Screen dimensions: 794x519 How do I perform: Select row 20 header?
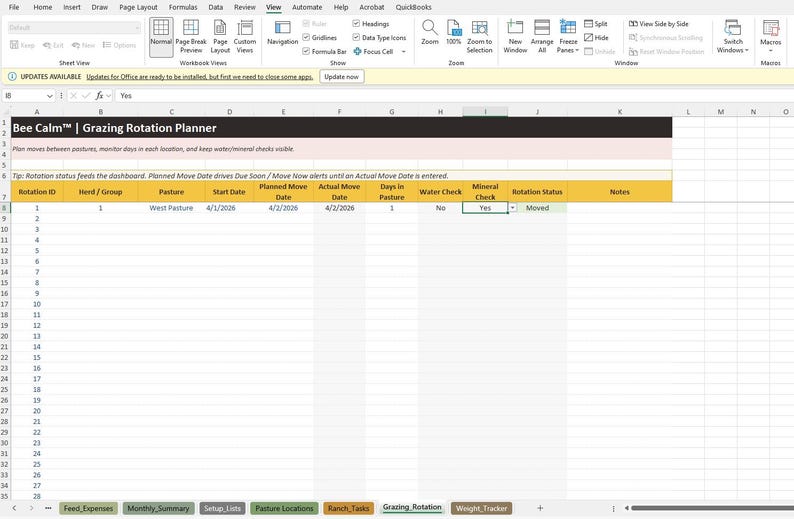click(x=5, y=336)
